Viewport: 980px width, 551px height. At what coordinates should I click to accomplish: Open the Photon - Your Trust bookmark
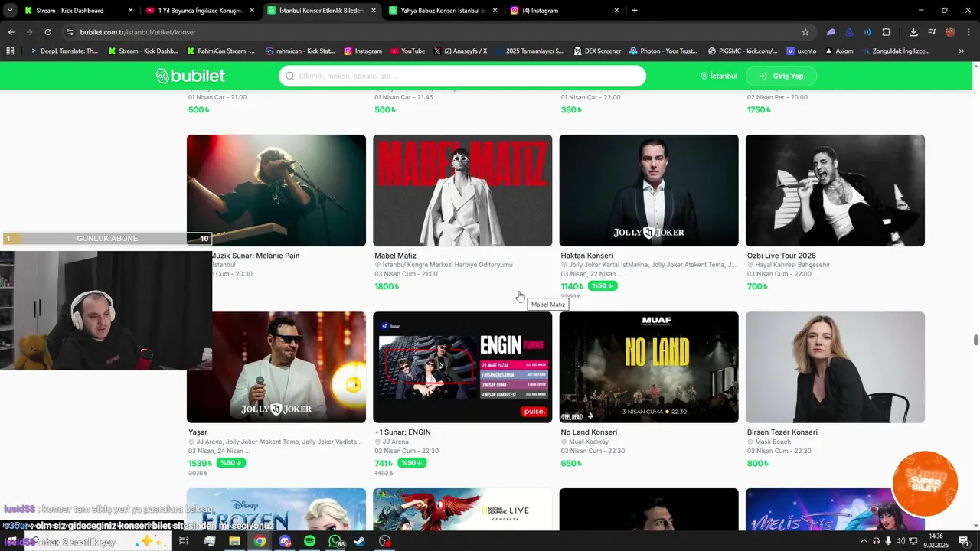[663, 51]
